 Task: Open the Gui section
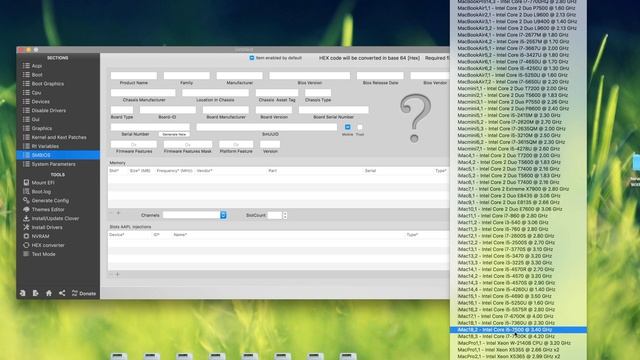[x=36, y=120]
